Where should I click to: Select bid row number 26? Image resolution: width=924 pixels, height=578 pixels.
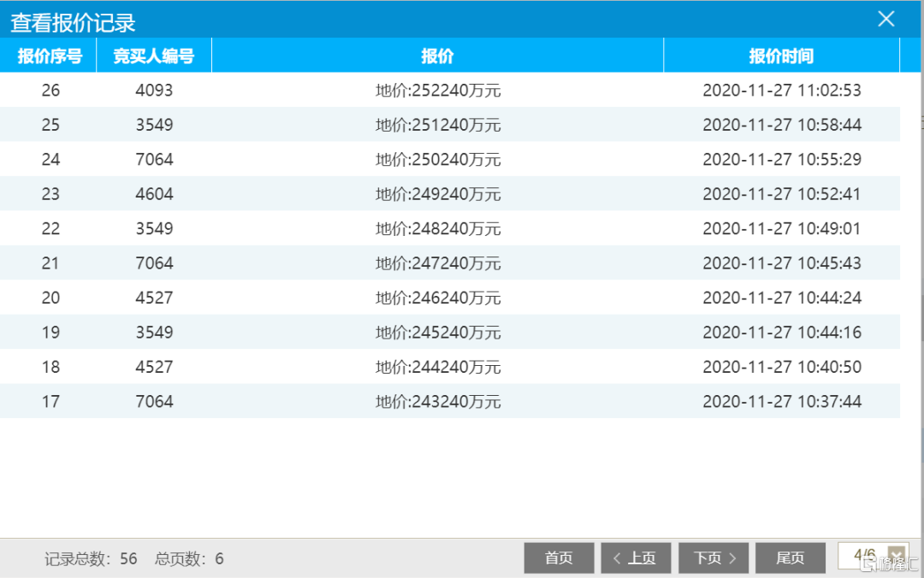50,91
